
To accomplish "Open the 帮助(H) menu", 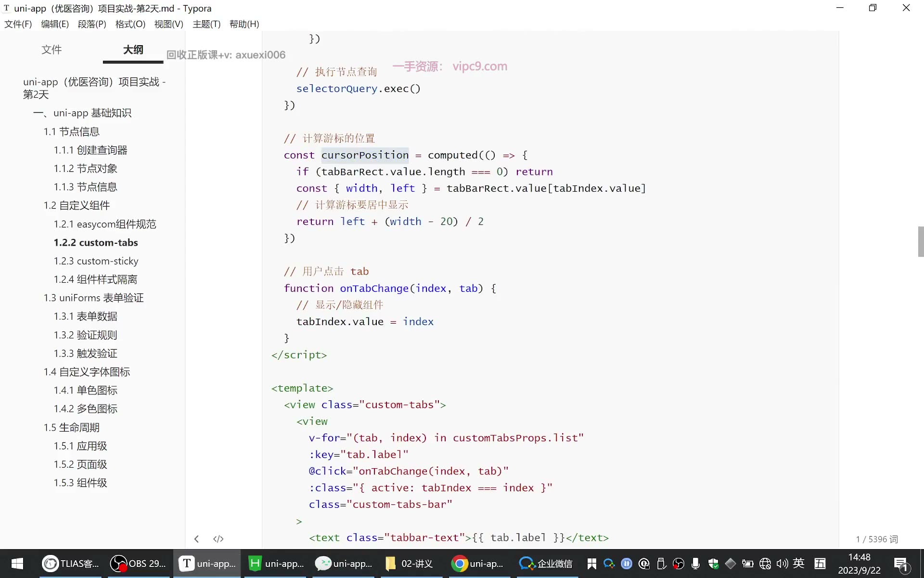I will click(244, 24).
